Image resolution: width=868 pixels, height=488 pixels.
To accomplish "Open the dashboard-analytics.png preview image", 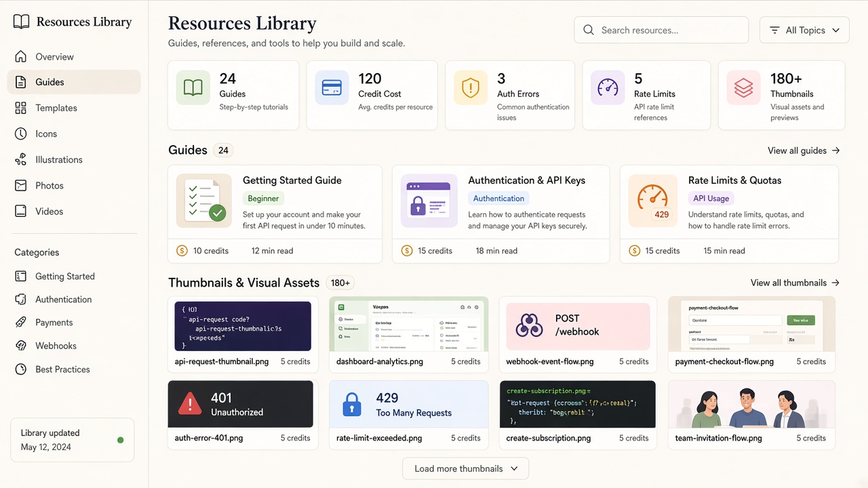I will 409,324.
